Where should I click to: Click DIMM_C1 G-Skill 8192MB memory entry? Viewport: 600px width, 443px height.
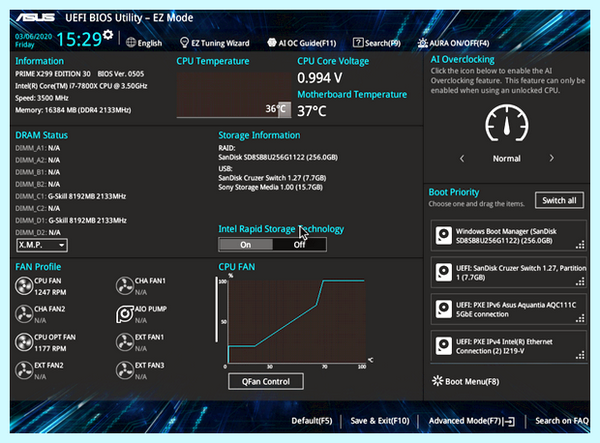click(71, 196)
